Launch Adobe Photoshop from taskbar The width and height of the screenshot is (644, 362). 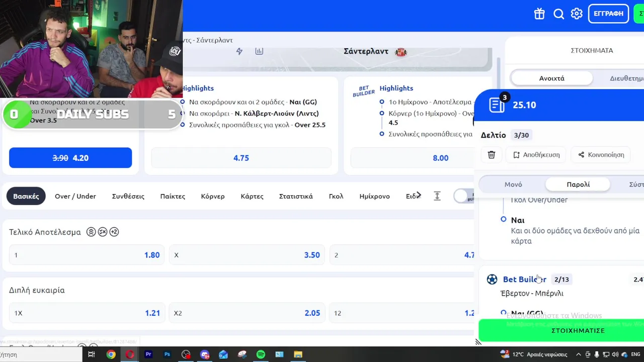167,354
